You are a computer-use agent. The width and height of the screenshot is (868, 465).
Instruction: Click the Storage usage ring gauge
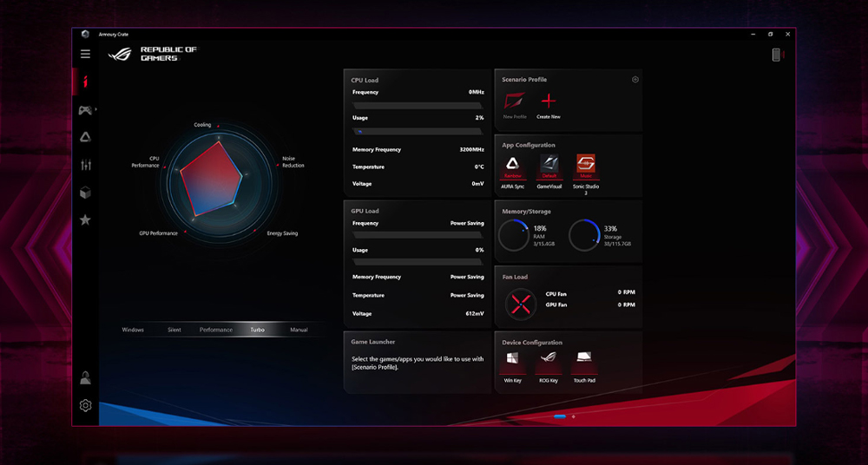[584, 236]
